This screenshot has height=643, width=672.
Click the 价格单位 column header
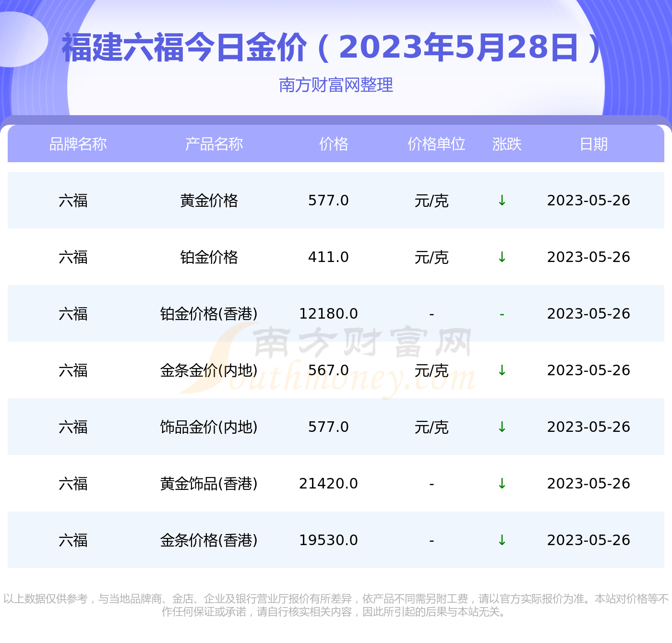(436, 144)
